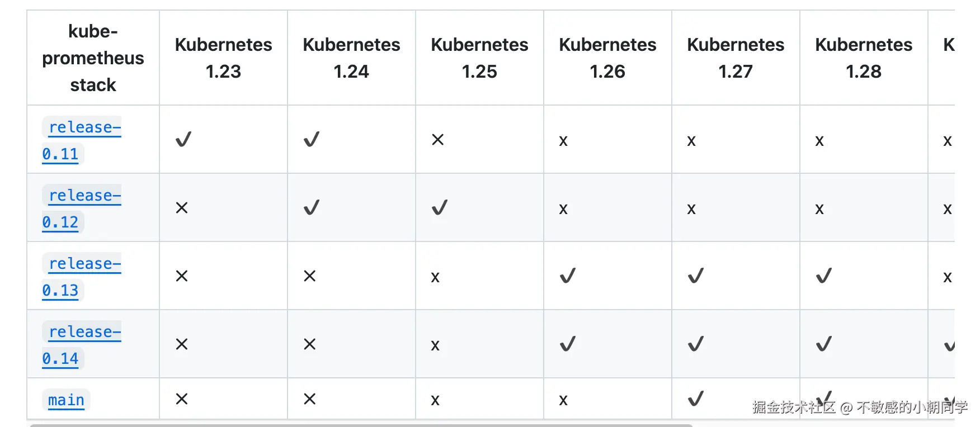The height and width of the screenshot is (427, 980).
Task: Click cross for release-0.13 under Kubernetes 1.24
Action: point(310,276)
